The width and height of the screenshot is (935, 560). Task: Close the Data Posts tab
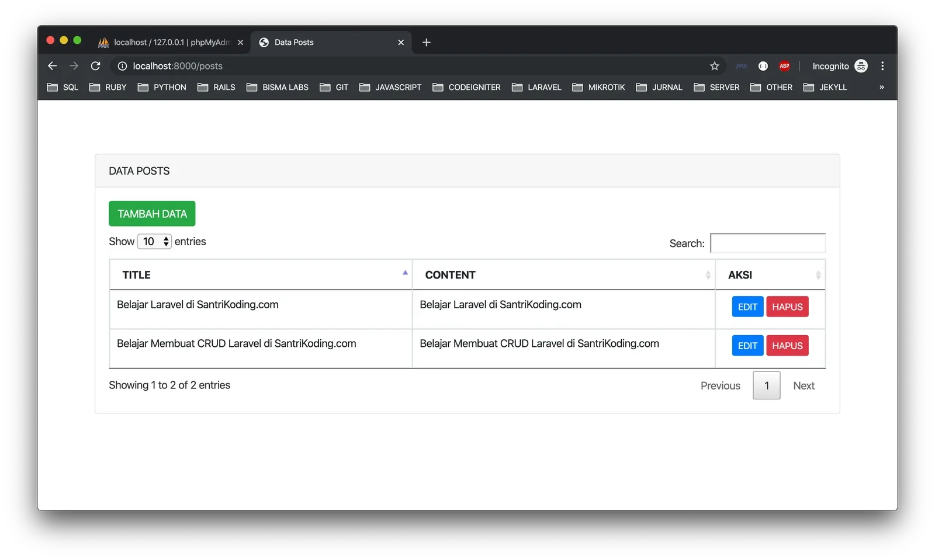[x=401, y=42]
